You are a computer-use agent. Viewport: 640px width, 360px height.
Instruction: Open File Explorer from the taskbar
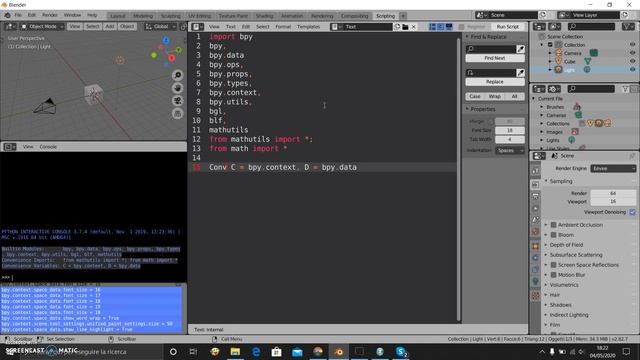pos(235,351)
